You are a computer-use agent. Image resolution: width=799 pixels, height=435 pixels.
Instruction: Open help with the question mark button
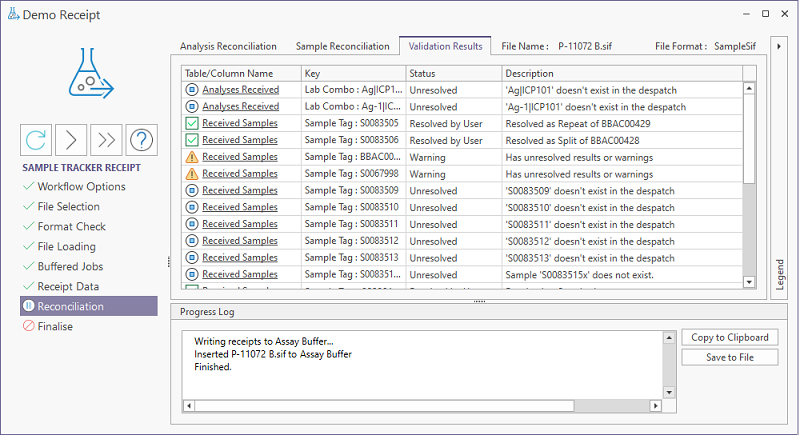pos(142,140)
